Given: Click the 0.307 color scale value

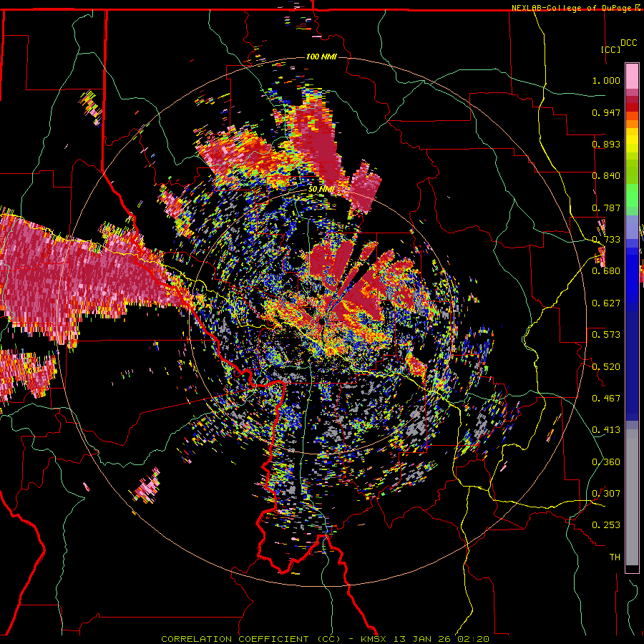Looking at the screenshot, I should point(606,494).
